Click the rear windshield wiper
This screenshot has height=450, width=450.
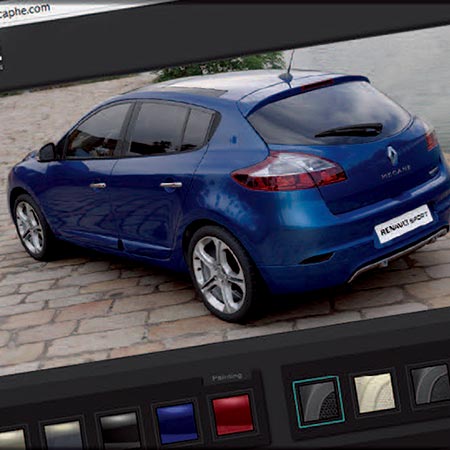[x=349, y=130]
